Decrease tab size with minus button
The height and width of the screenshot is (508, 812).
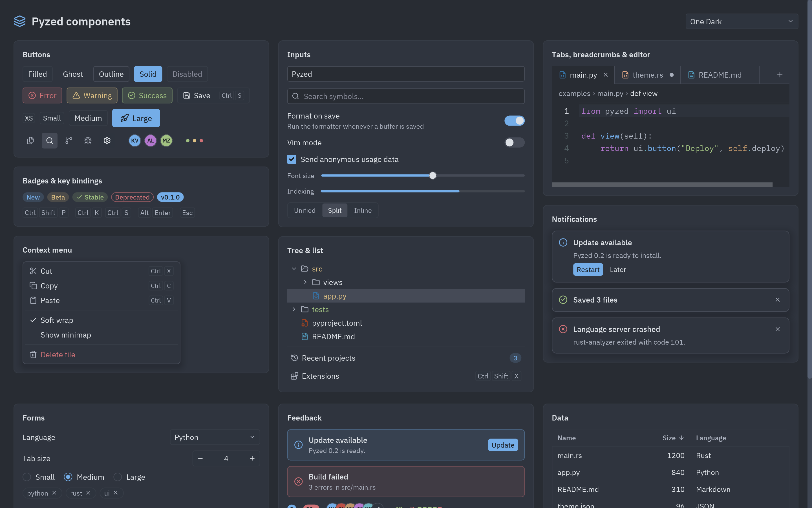[200, 458]
